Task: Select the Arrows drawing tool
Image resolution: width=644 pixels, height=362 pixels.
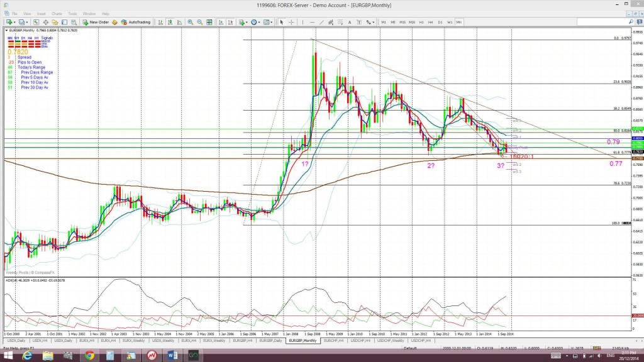Action: [x=369, y=22]
